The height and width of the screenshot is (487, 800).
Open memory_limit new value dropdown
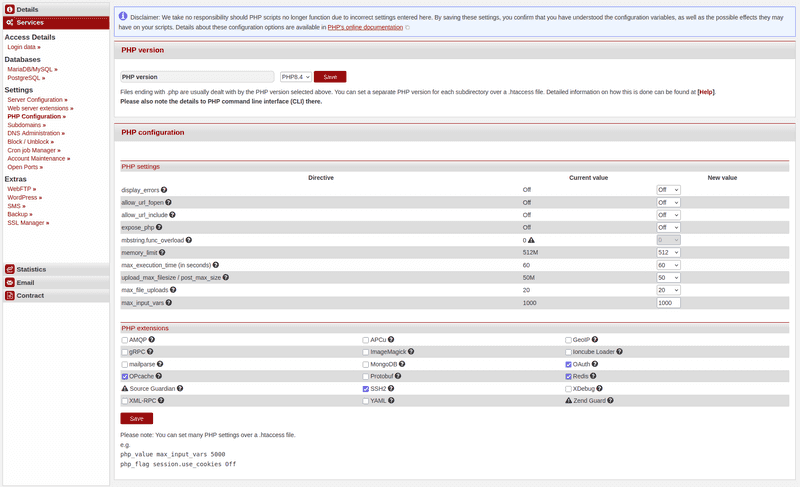coord(667,252)
